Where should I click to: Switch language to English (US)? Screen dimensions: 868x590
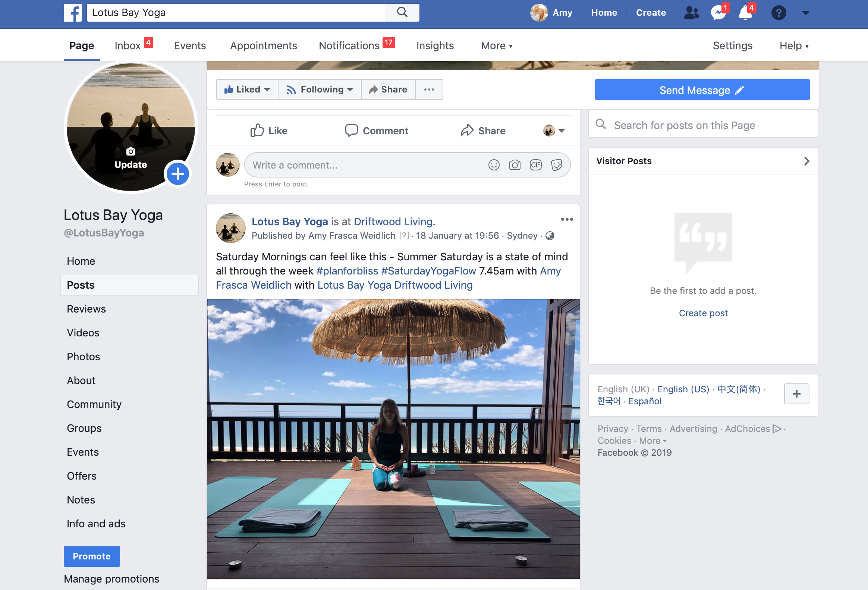pyautogui.click(x=683, y=389)
